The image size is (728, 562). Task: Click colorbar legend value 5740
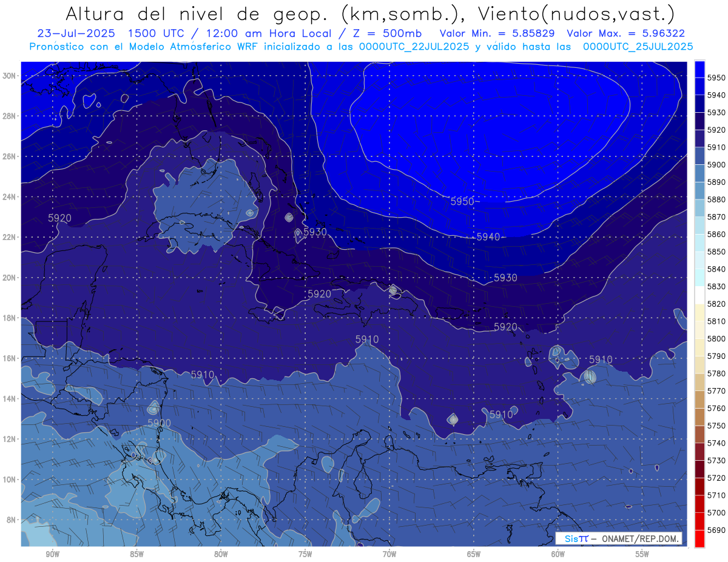coord(716,443)
